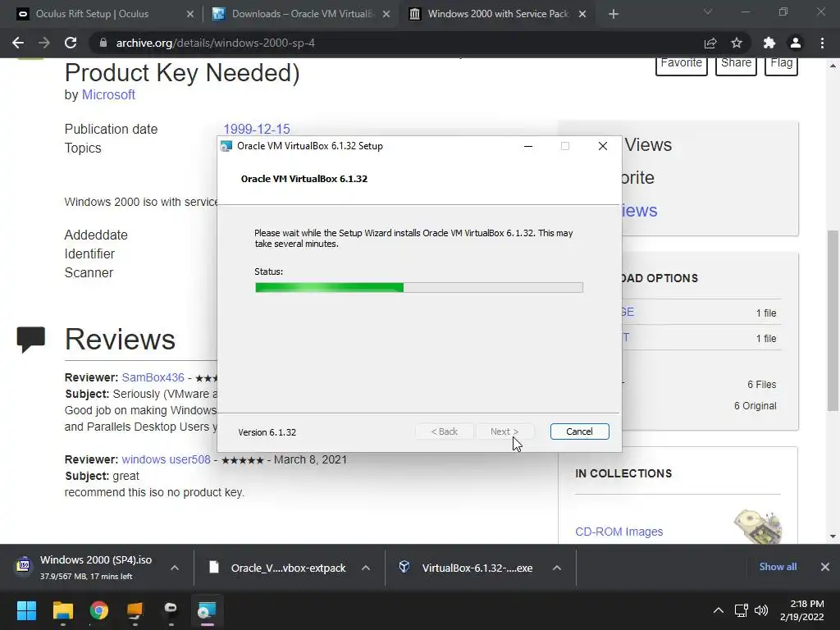
Task: Click the Oracle vbox-extpack download item
Action: click(x=279, y=568)
